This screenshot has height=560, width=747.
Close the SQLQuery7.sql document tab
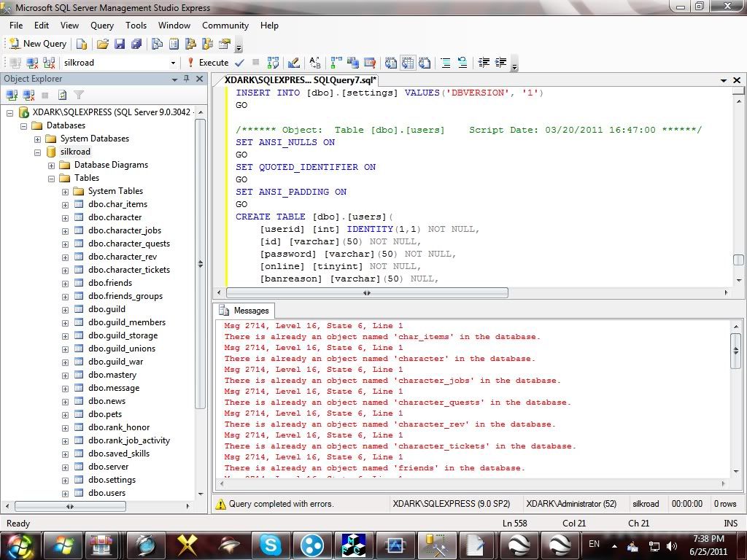click(x=737, y=80)
